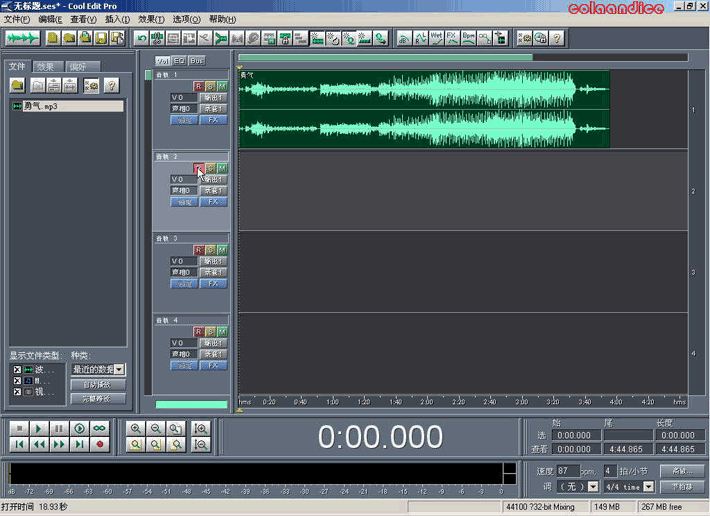710x516 pixels.
Task: Click FX button on track 1
Action: (212, 120)
